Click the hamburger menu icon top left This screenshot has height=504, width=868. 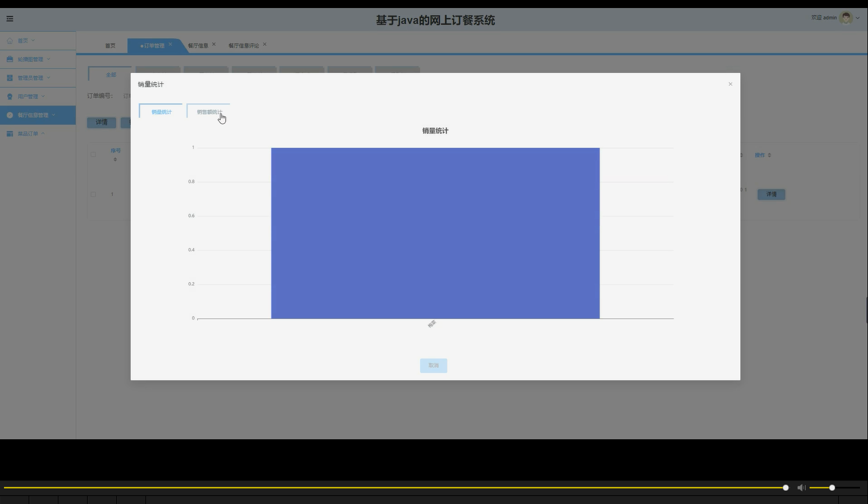pos(9,18)
